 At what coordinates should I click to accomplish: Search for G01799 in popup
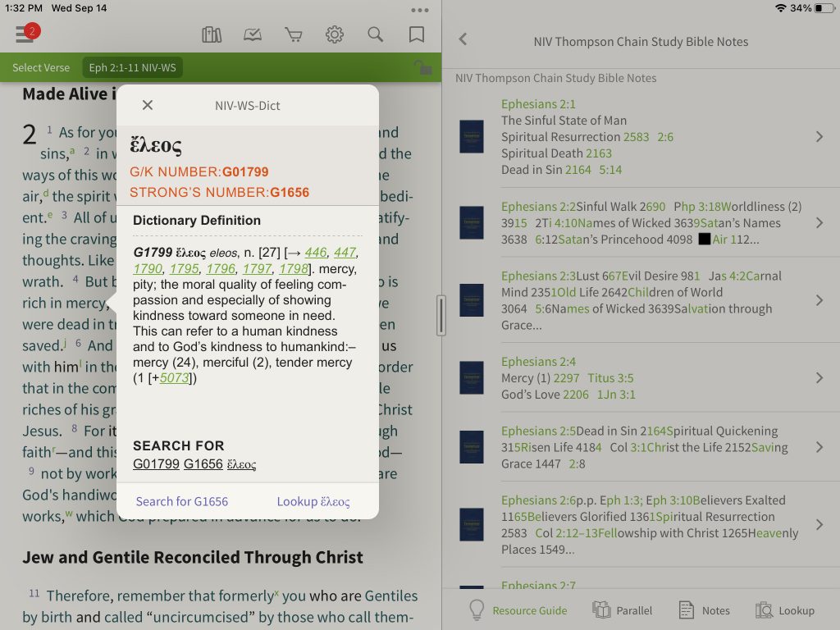coord(156,464)
